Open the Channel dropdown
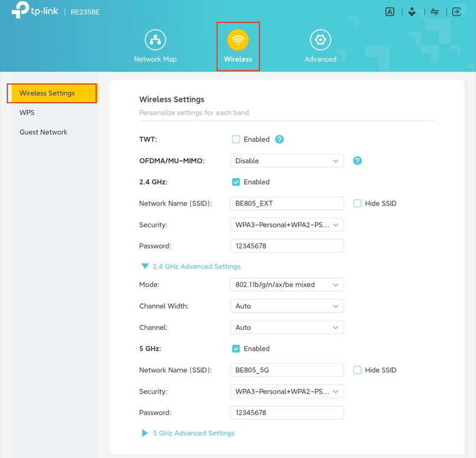The image size is (476, 458). click(x=287, y=327)
